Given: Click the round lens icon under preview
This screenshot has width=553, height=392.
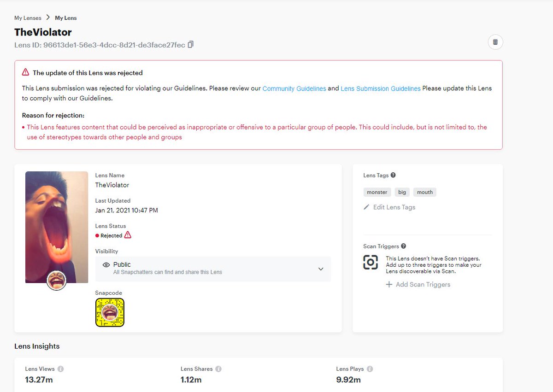Looking at the screenshot, I should tap(57, 281).
